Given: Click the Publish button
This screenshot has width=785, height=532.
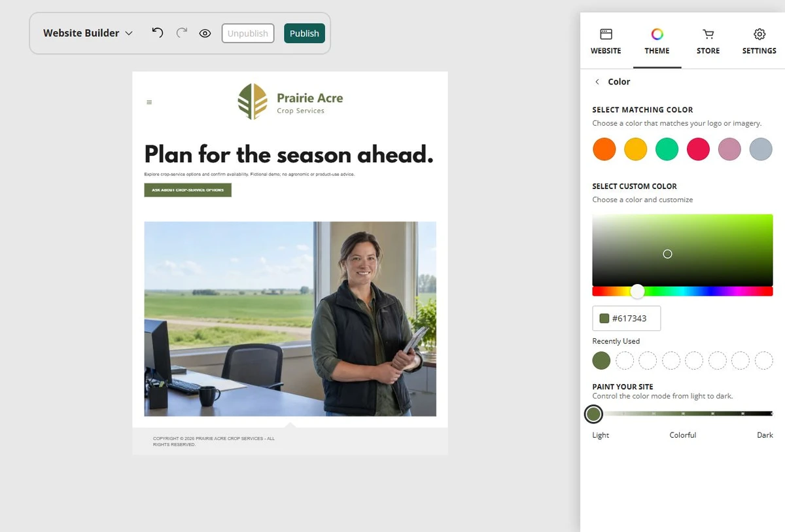Looking at the screenshot, I should click(x=304, y=33).
